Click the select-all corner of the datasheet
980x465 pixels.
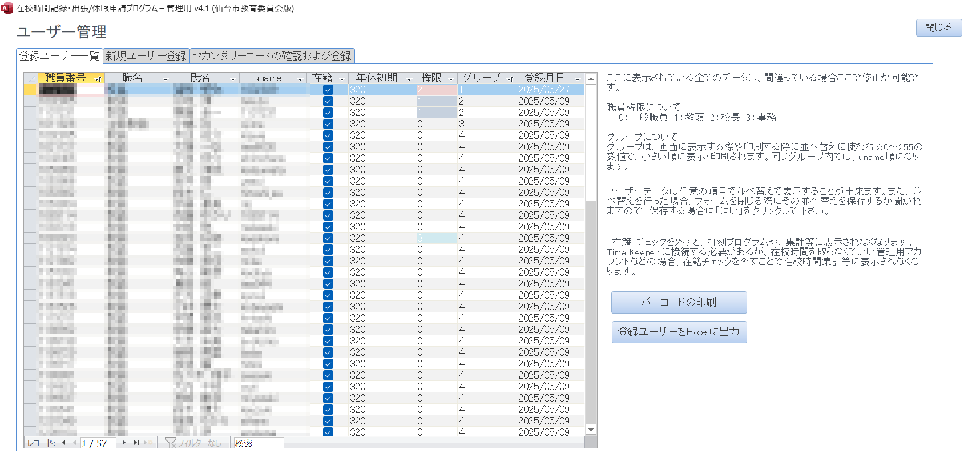[30, 78]
